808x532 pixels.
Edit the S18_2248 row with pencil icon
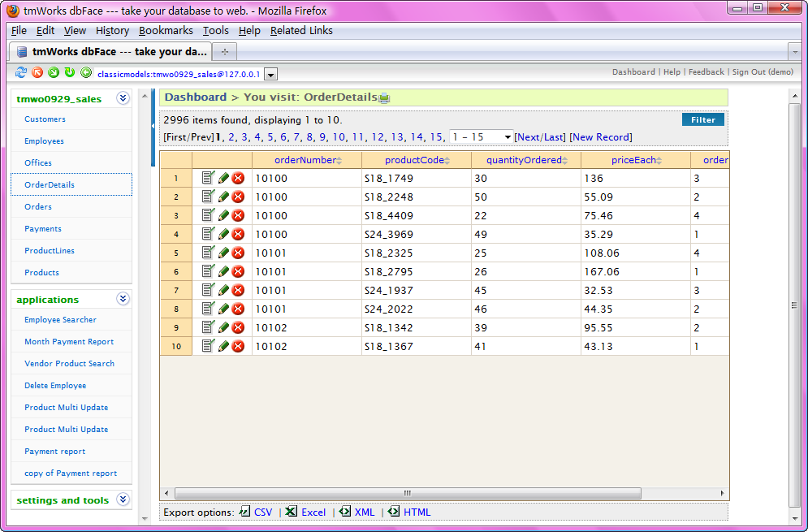click(x=223, y=197)
